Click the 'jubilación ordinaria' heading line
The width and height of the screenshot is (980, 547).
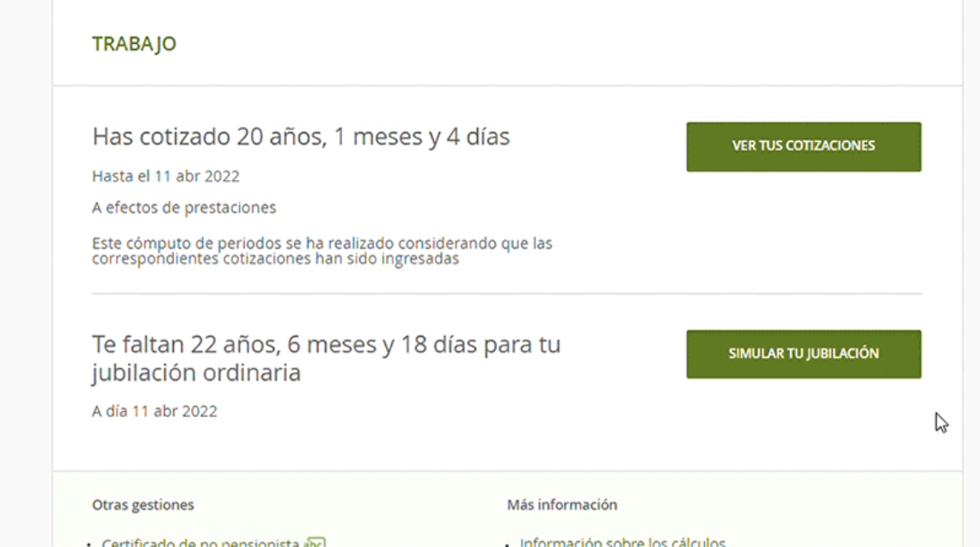tap(196, 372)
